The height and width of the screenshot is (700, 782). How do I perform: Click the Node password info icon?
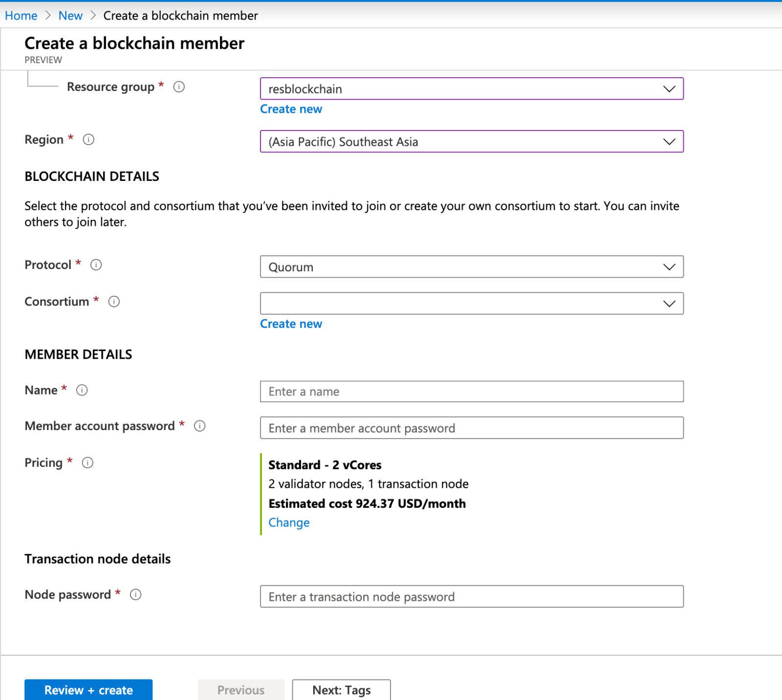pos(135,594)
